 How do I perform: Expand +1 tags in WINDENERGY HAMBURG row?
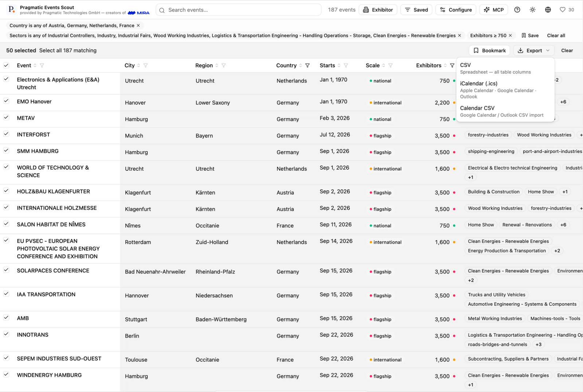(470, 385)
